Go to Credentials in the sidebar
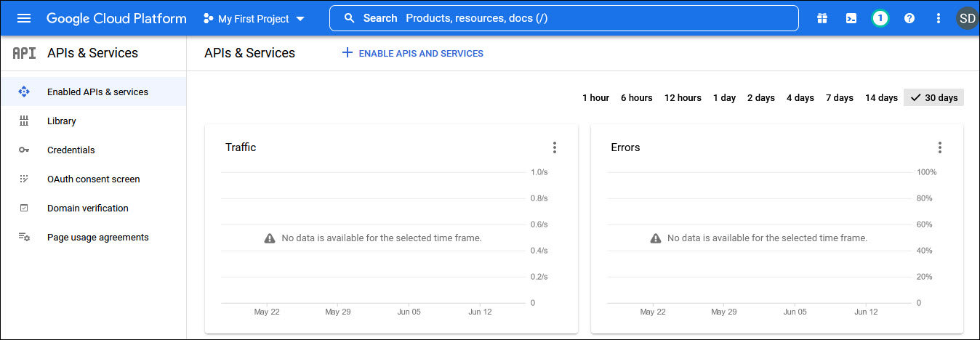Image resolution: width=980 pixels, height=340 pixels. coord(71,150)
